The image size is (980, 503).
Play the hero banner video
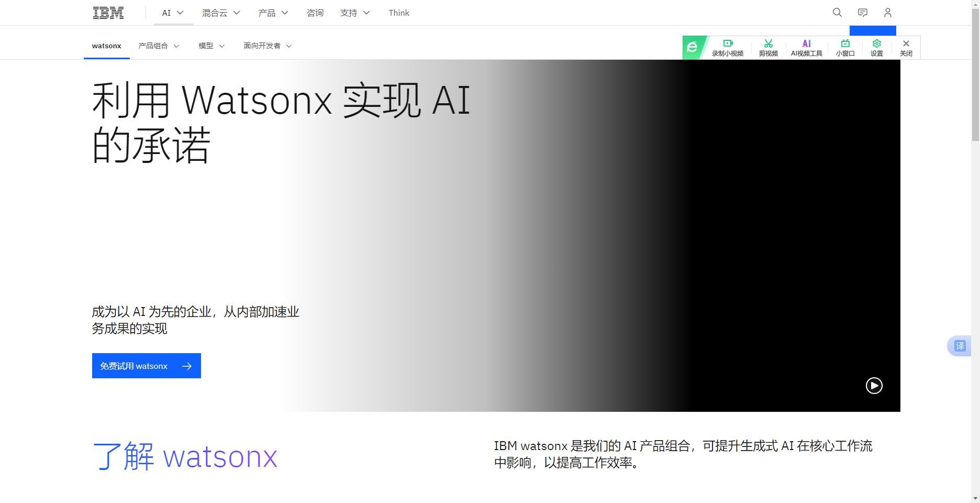874,386
